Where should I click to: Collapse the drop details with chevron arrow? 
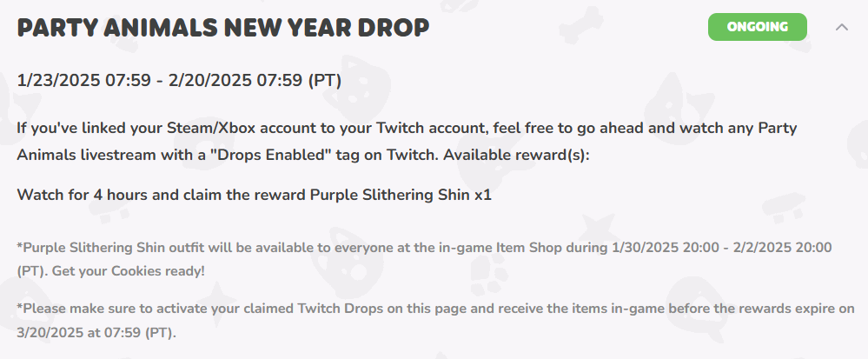pos(841,27)
